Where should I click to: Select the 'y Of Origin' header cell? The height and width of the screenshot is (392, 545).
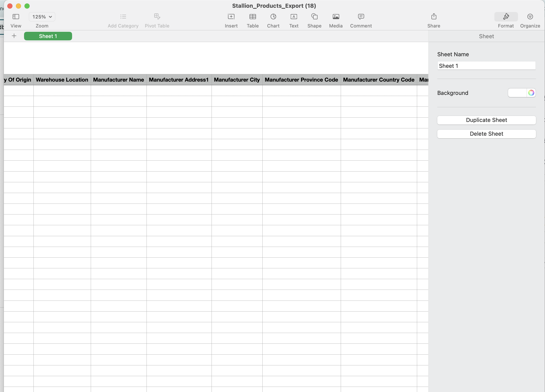click(18, 80)
